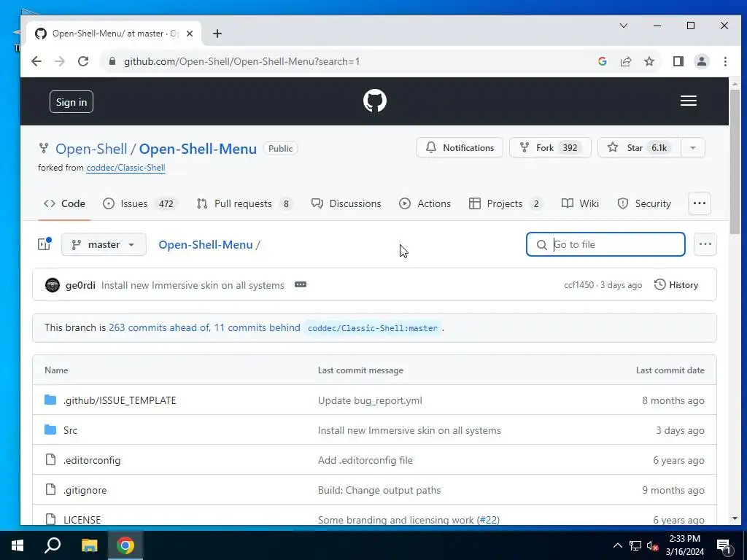
Task: Open File Explorer from taskbar
Action: tap(89, 545)
